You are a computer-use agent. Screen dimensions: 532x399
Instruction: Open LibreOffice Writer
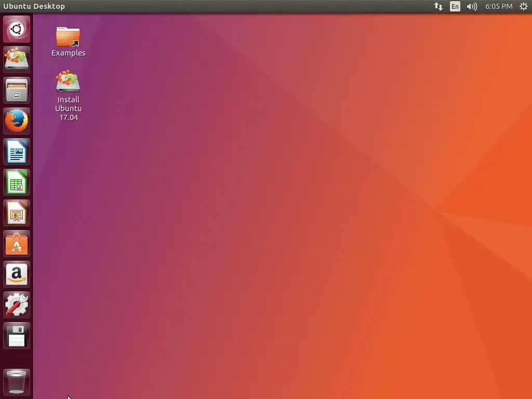pos(17,152)
